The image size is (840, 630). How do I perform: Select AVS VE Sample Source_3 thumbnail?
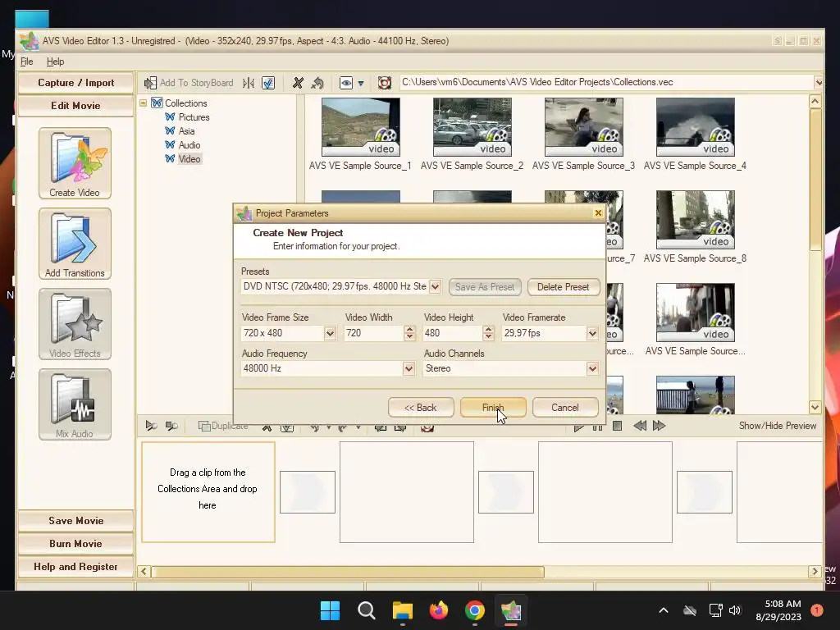[x=583, y=127]
